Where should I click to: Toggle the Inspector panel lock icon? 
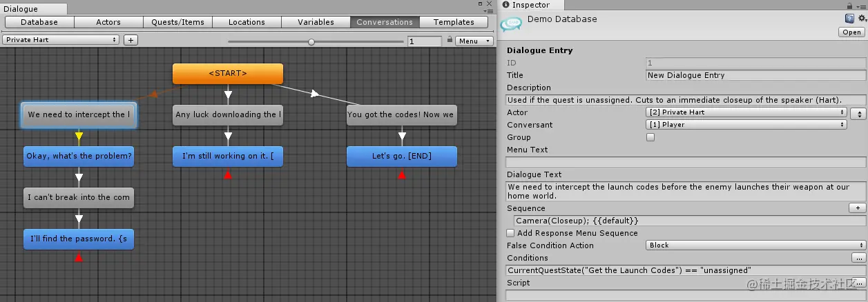851,5
